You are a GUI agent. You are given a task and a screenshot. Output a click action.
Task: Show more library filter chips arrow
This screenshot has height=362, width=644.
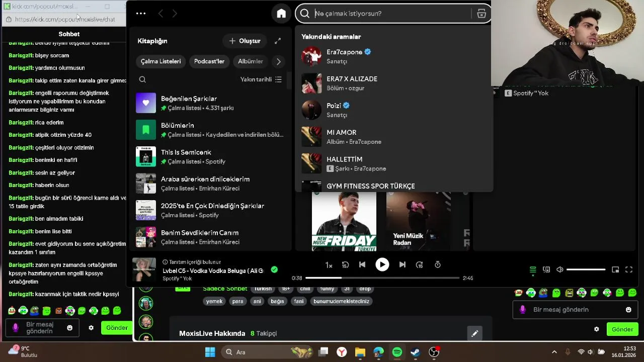coord(278,61)
